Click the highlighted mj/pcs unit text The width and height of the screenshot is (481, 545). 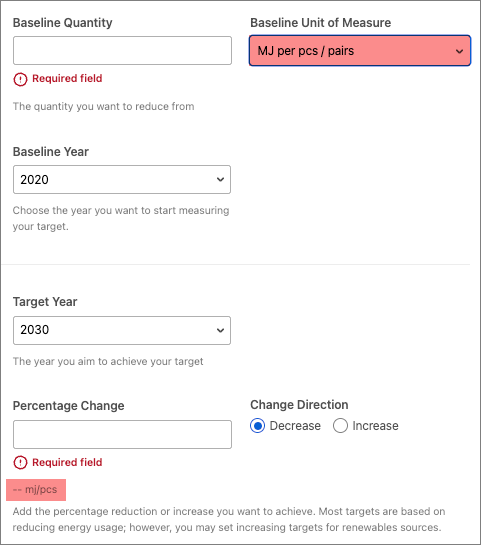point(36,490)
